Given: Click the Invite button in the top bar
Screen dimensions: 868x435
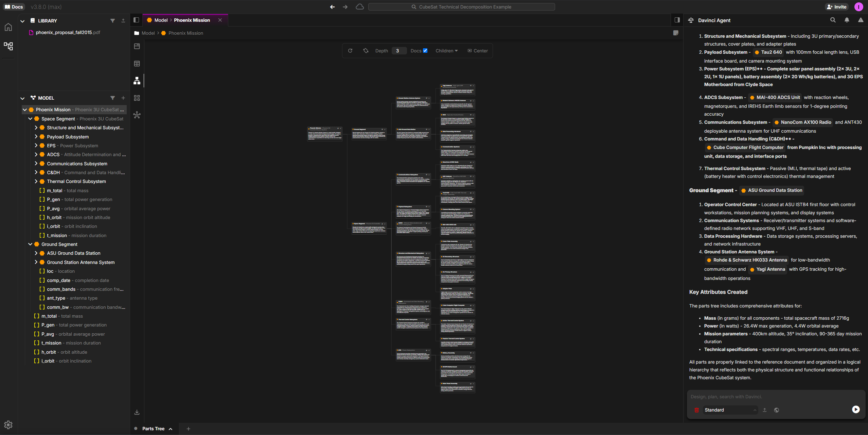Looking at the screenshot, I should coord(836,6).
